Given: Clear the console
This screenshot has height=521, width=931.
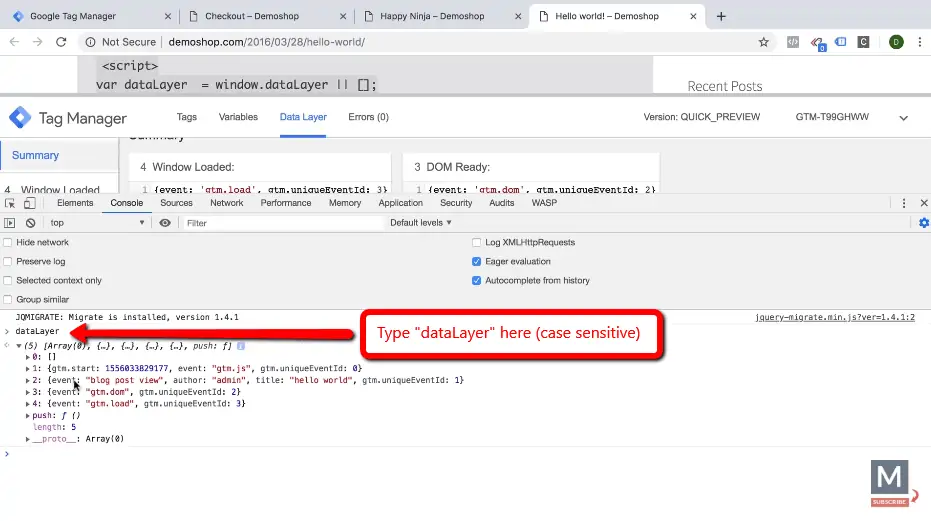Looking at the screenshot, I should tap(30, 223).
